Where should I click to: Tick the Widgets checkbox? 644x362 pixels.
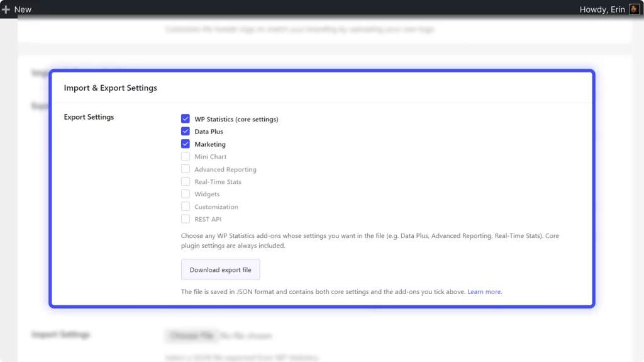[186, 194]
